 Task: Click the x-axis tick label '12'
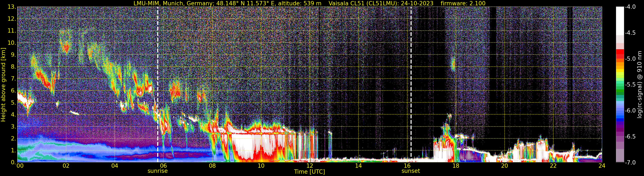click(310, 166)
